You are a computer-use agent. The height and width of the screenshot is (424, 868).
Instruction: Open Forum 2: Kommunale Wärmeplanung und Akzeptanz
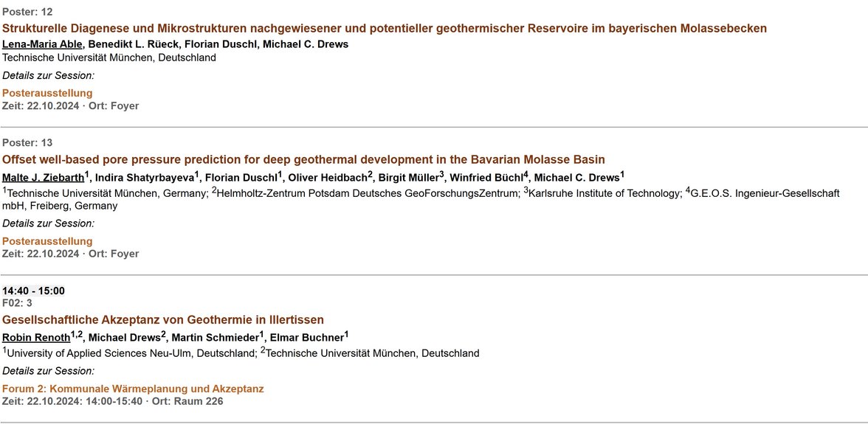133,389
